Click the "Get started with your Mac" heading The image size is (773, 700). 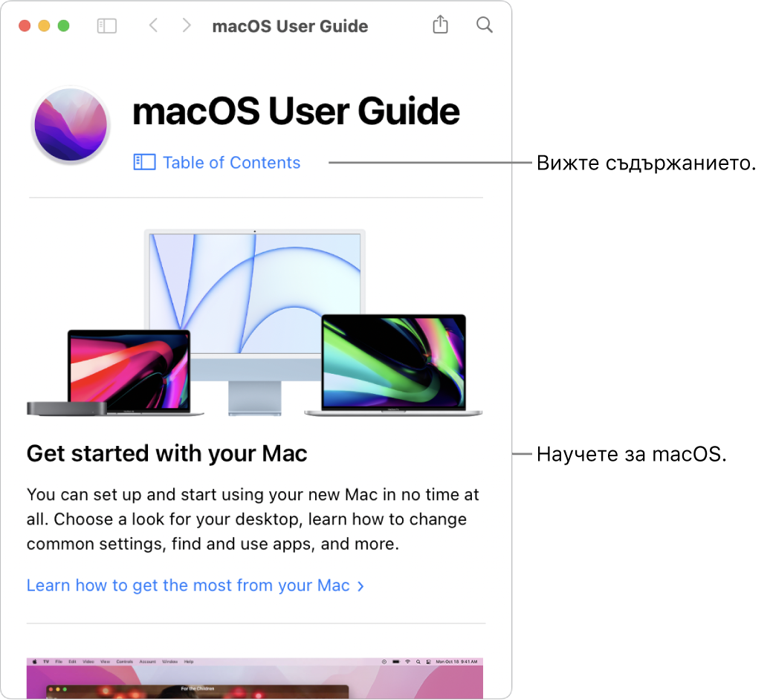click(x=166, y=453)
